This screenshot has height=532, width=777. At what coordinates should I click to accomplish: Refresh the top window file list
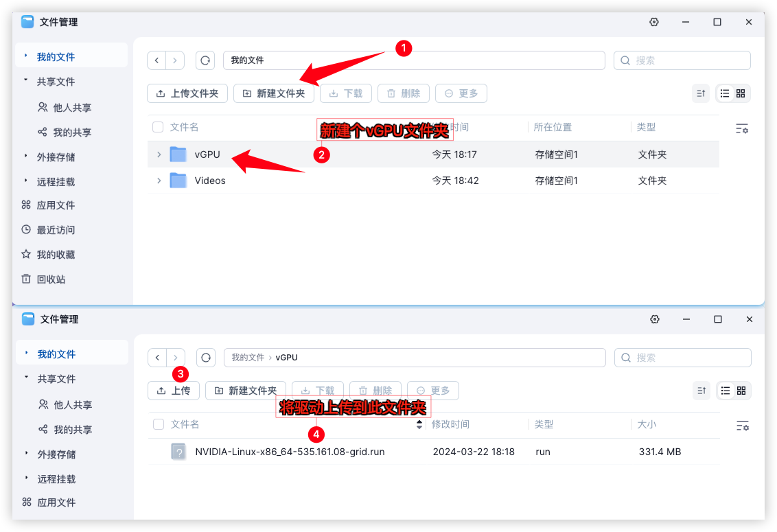(x=205, y=60)
